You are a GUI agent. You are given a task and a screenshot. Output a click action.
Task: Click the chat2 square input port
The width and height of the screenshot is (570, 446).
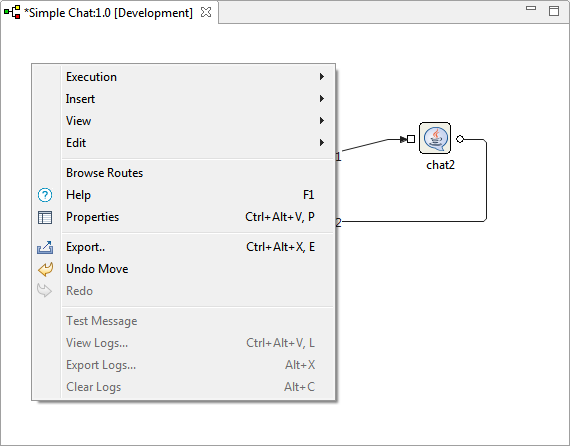[411, 139]
